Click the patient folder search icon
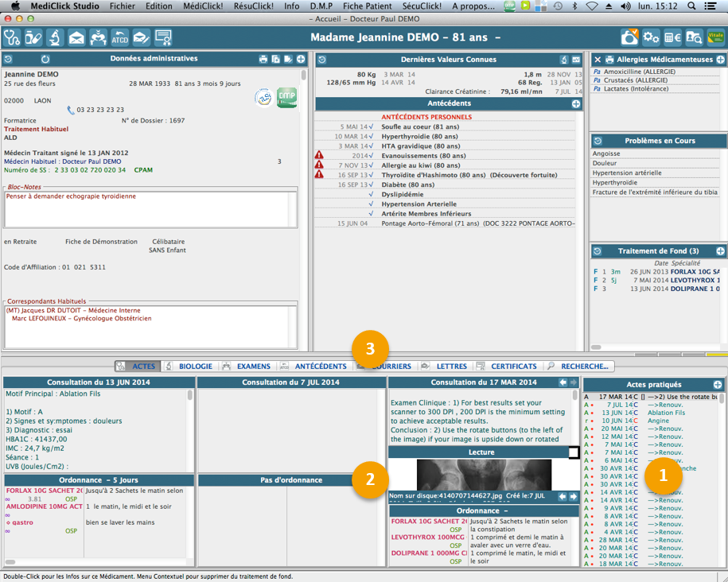Viewport: 728px width, 582px height. tap(694, 37)
